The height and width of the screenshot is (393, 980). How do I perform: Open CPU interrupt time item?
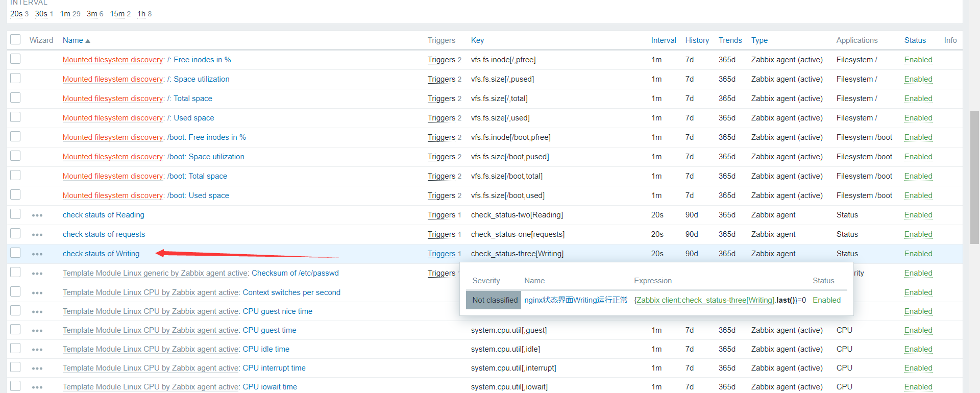click(x=274, y=368)
